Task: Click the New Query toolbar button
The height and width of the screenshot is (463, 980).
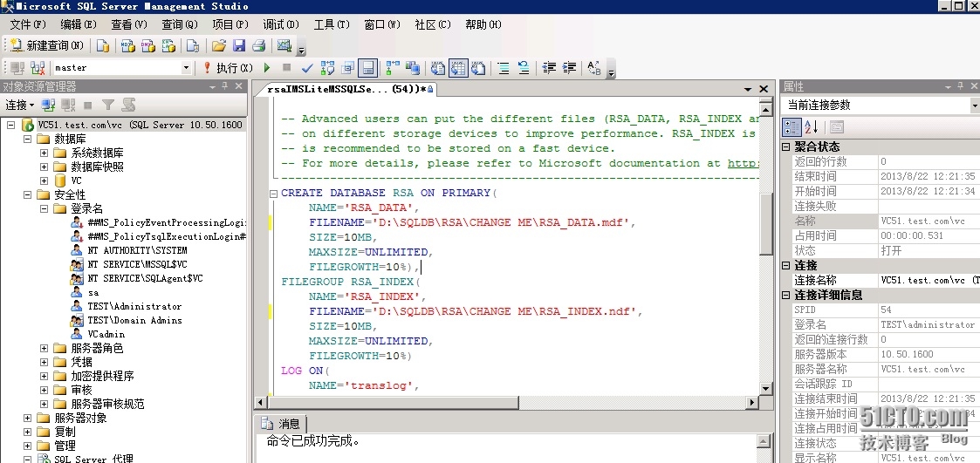Action: click(47, 45)
